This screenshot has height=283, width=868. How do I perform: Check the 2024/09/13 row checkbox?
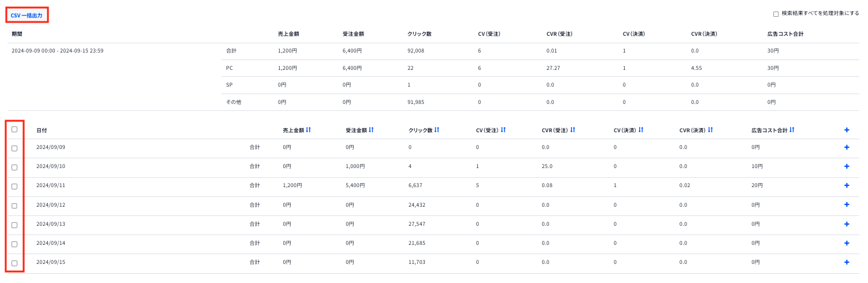tap(14, 225)
